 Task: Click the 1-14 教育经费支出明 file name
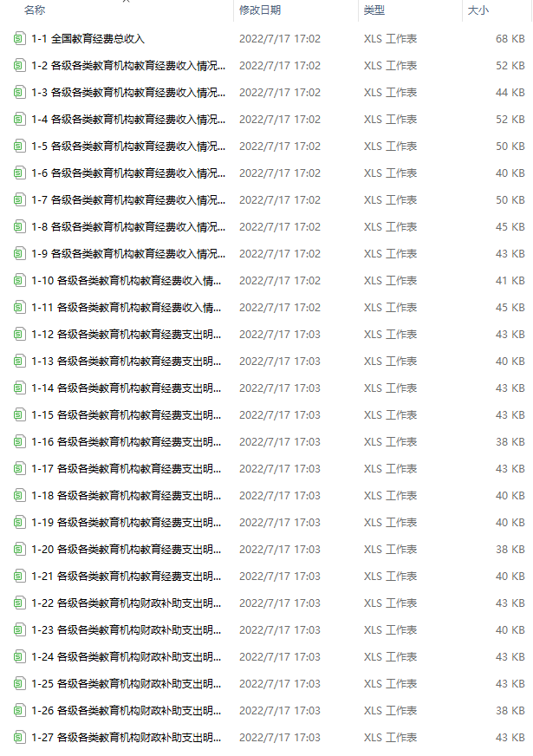(x=127, y=388)
